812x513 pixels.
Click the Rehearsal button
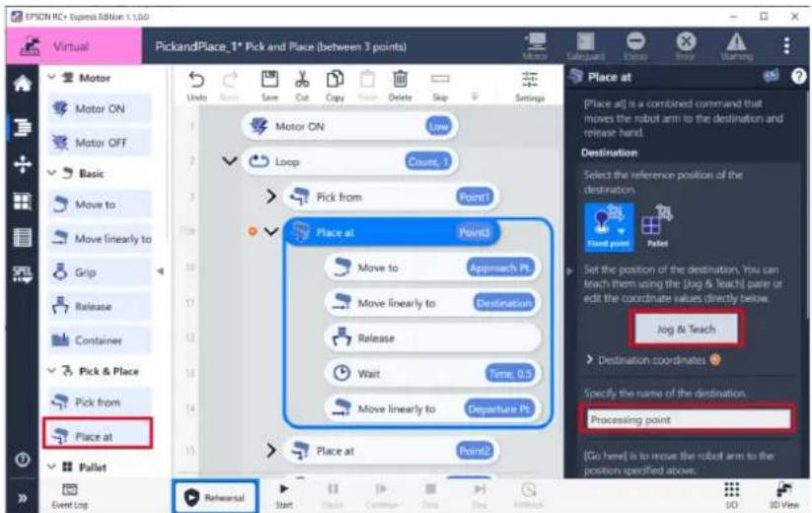tap(215, 497)
